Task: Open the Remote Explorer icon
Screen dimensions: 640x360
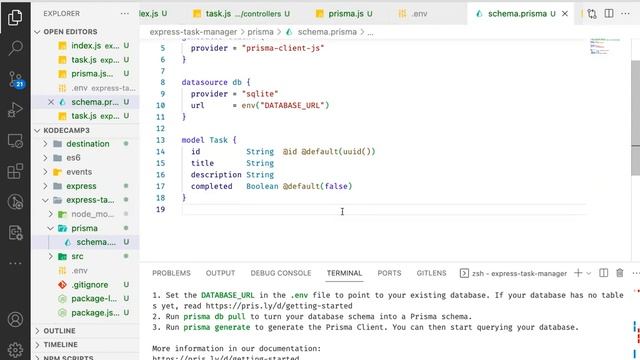Action: pyautogui.click(x=15, y=141)
